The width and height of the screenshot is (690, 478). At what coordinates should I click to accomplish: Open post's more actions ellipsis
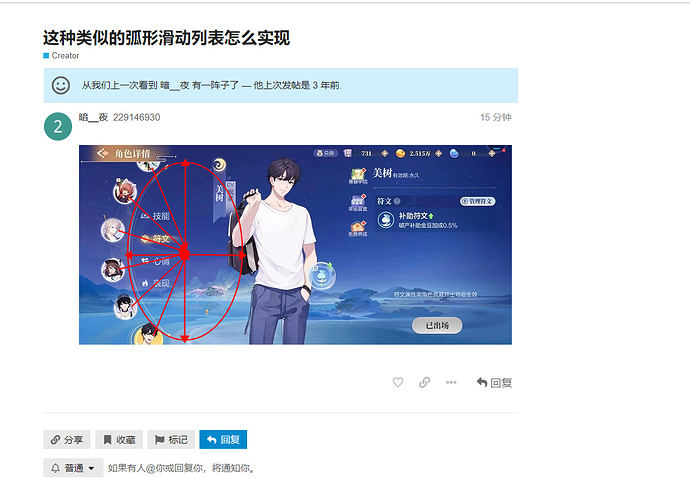[x=451, y=382]
